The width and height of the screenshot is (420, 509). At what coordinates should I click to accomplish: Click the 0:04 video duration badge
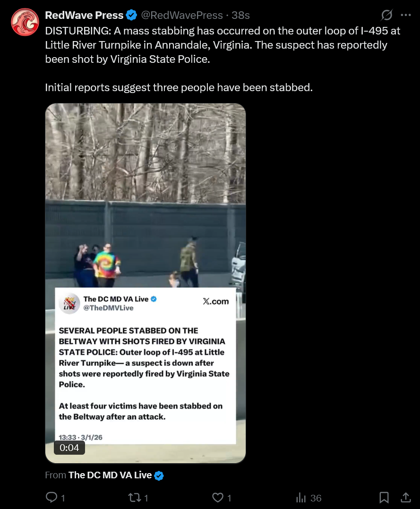pyautogui.click(x=69, y=448)
